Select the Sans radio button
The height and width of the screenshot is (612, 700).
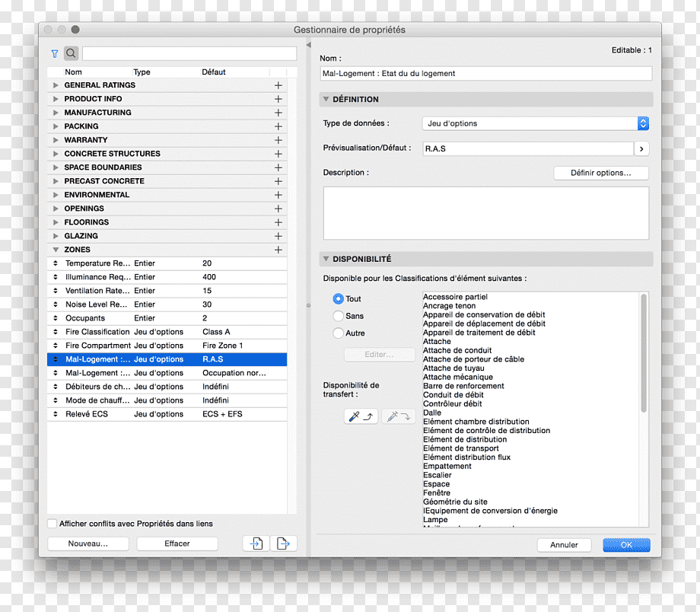338,316
